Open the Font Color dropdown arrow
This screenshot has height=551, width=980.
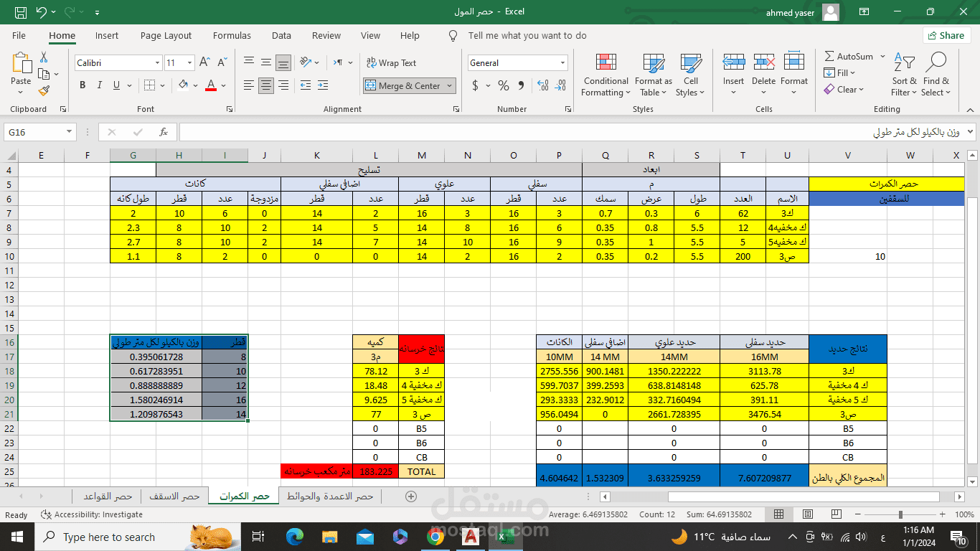[x=224, y=85]
